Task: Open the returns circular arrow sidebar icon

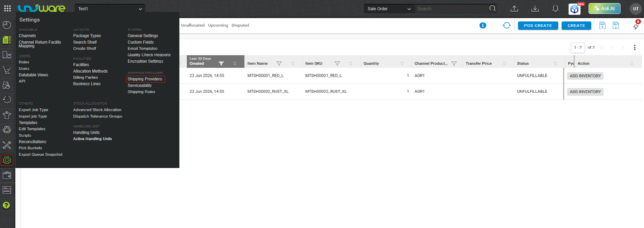Action: pyautogui.click(x=7, y=100)
